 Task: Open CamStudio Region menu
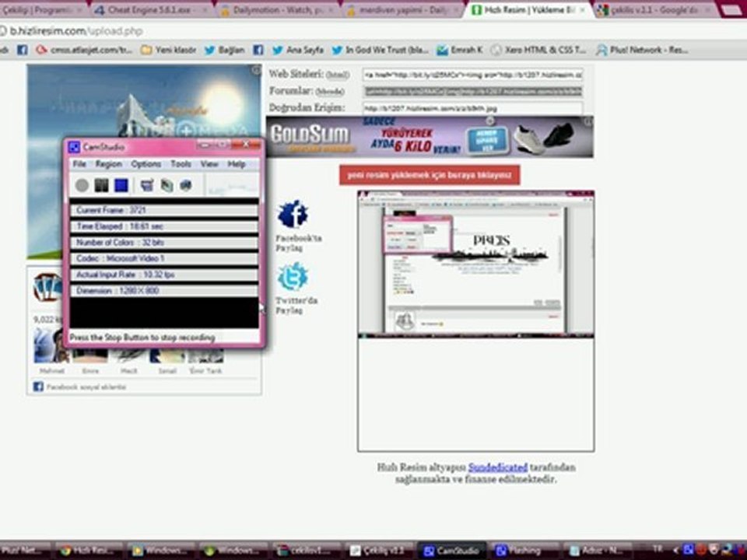[x=109, y=164]
